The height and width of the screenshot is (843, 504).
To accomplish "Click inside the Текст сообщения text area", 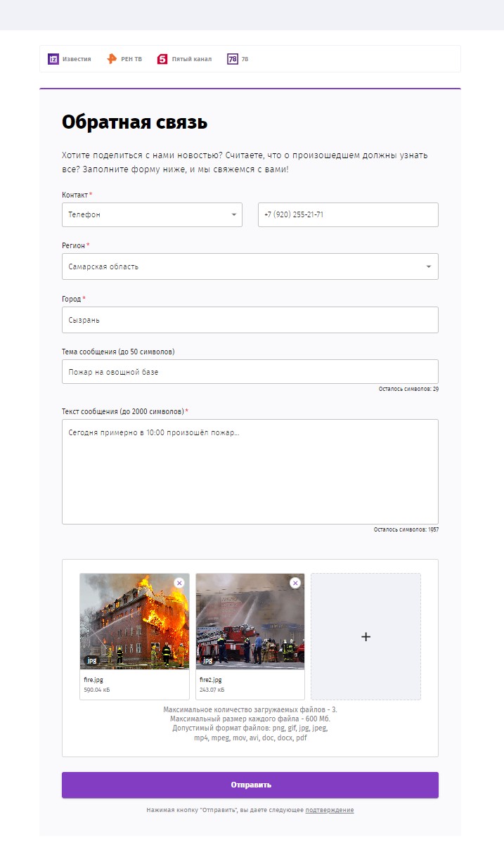I will (250, 472).
